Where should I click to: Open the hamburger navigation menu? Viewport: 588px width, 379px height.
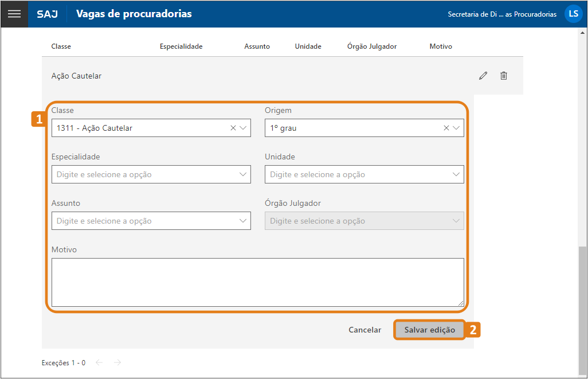14,14
